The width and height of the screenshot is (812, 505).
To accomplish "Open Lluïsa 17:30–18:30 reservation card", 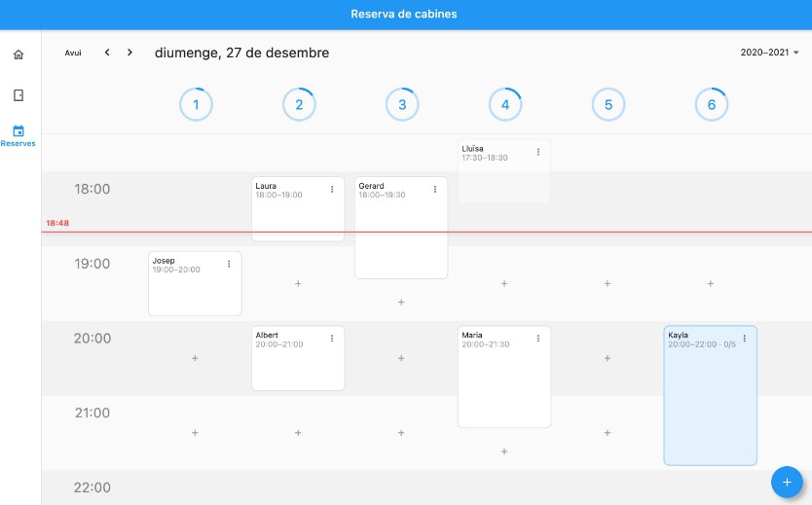I will (x=504, y=171).
